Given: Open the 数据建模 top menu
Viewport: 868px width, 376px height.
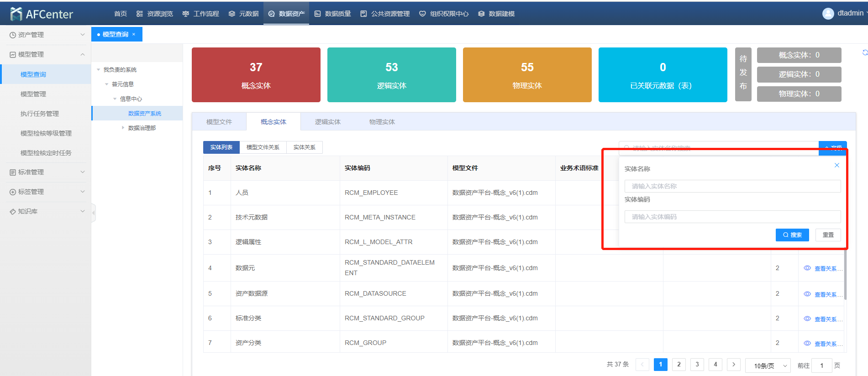Looking at the screenshot, I should 496,14.
